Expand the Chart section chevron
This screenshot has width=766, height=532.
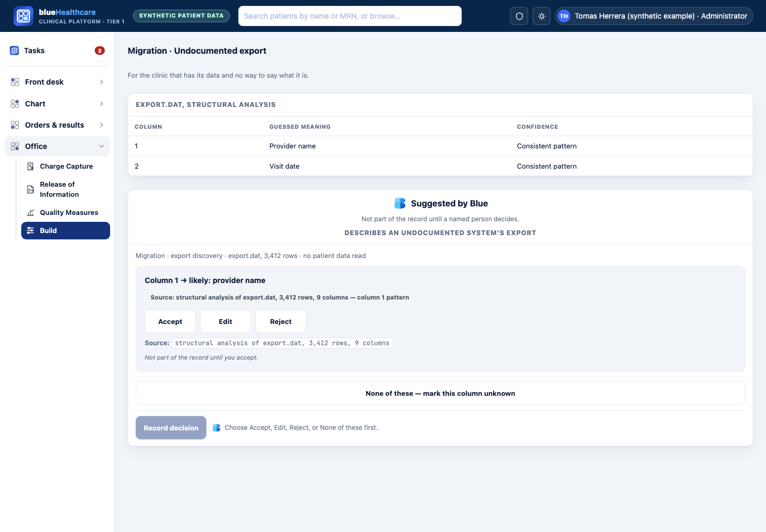[x=102, y=104]
